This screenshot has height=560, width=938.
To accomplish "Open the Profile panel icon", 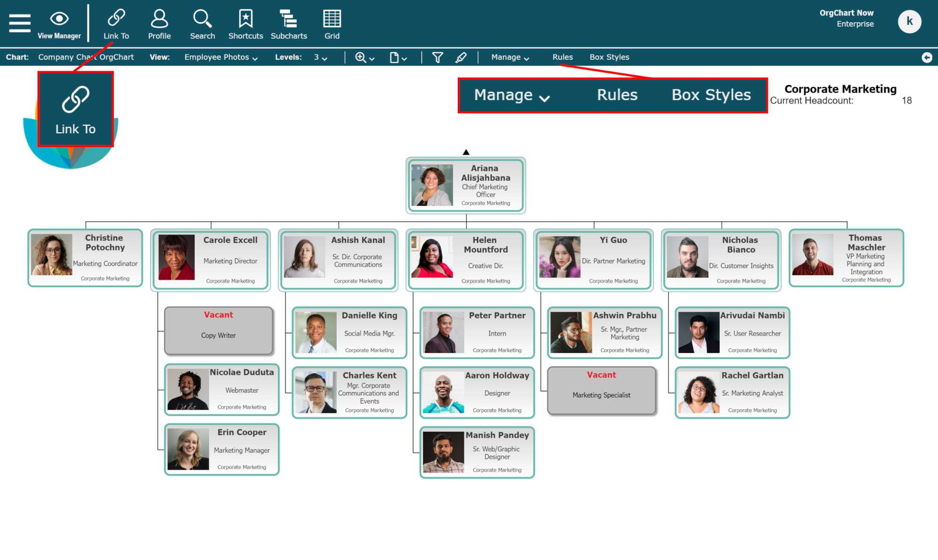I will [159, 19].
